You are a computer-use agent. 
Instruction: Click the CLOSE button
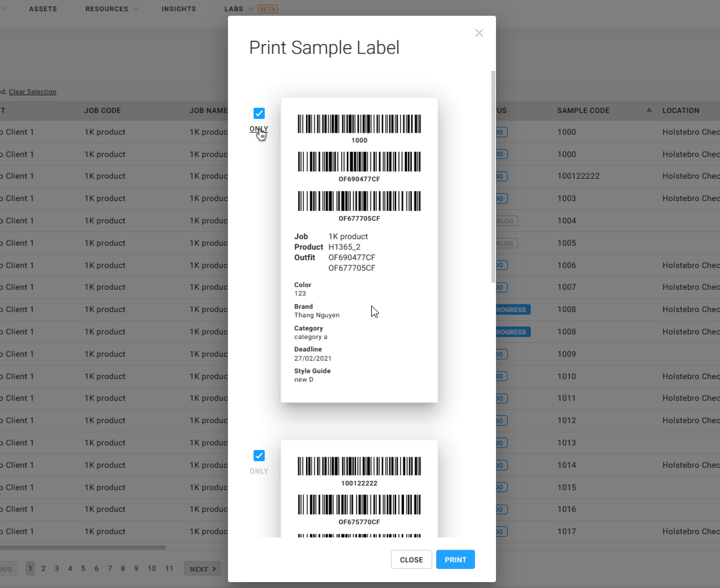pos(412,559)
